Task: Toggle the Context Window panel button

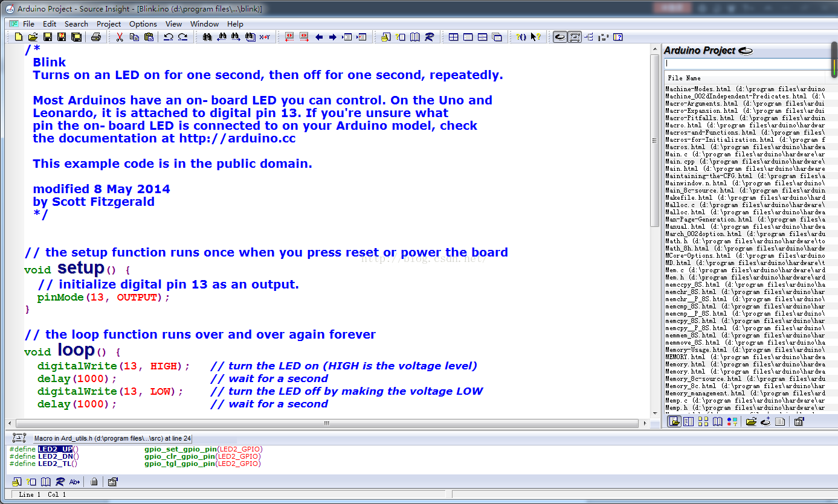Action: click(x=575, y=37)
